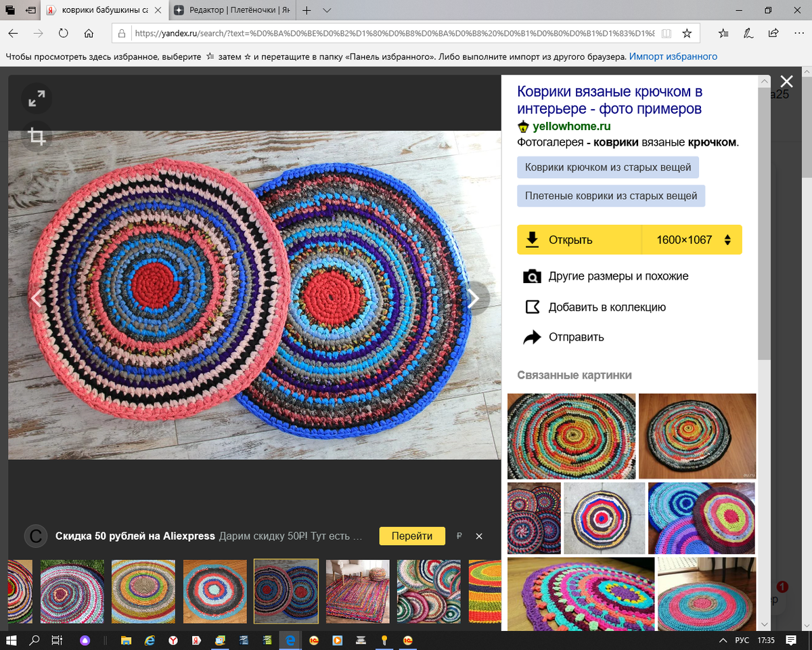
Task: Click 'Другие размеры и похожие'
Action: (x=618, y=276)
